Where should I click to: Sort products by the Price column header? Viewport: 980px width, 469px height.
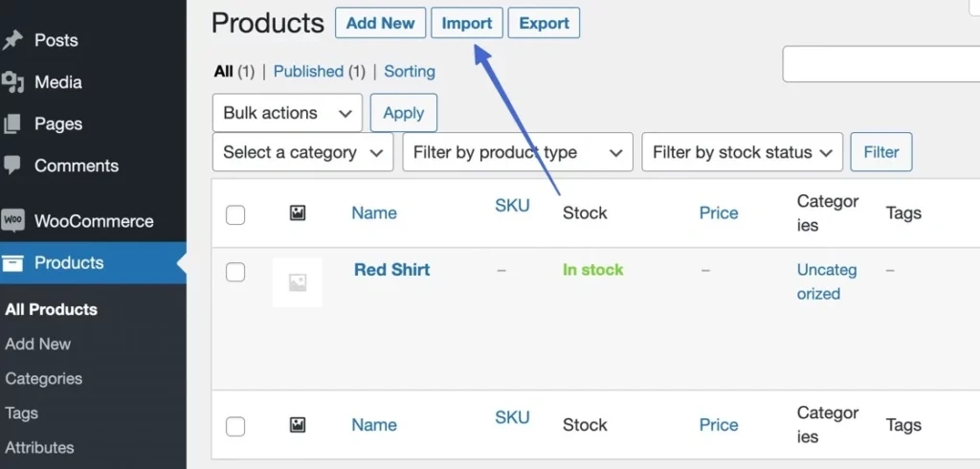coord(719,213)
